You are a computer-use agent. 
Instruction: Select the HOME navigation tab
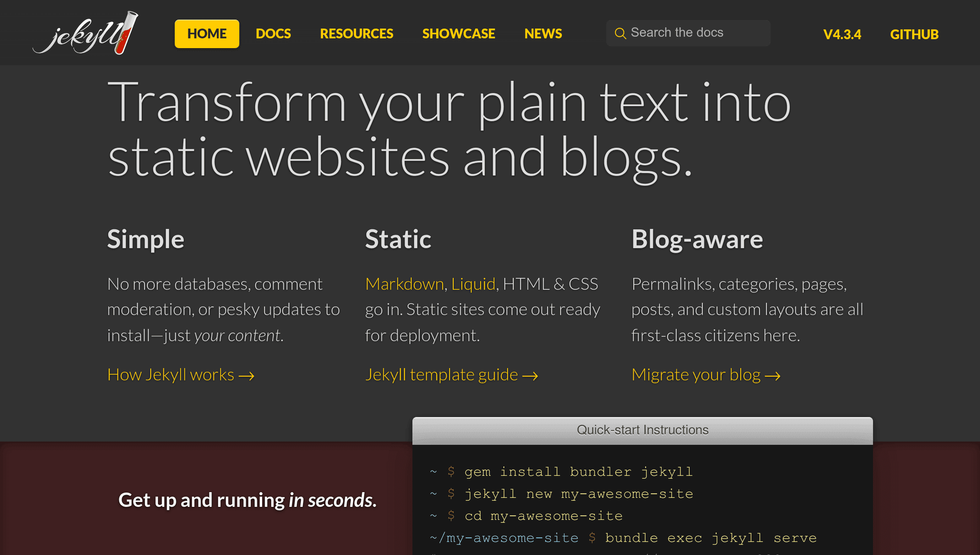pos(207,34)
